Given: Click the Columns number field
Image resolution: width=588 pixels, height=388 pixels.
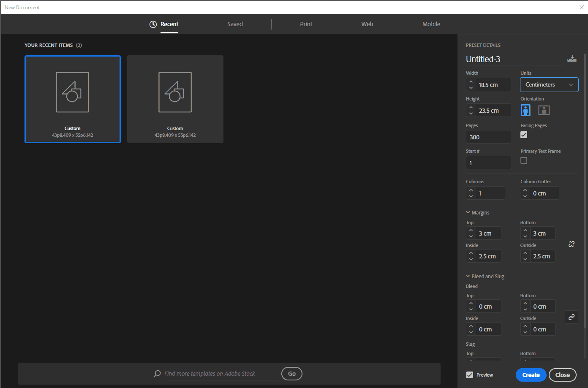Looking at the screenshot, I should coord(490,193).
